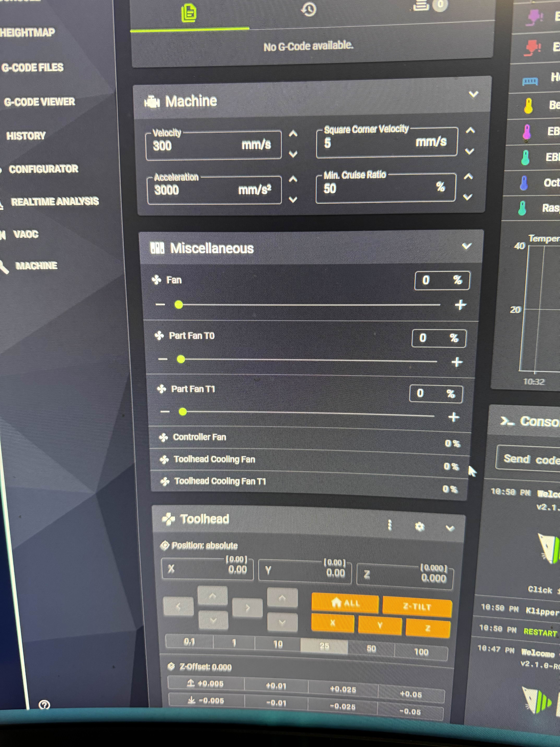Click the Acceleration input field

pyautogui.click(x=214, y=190)
